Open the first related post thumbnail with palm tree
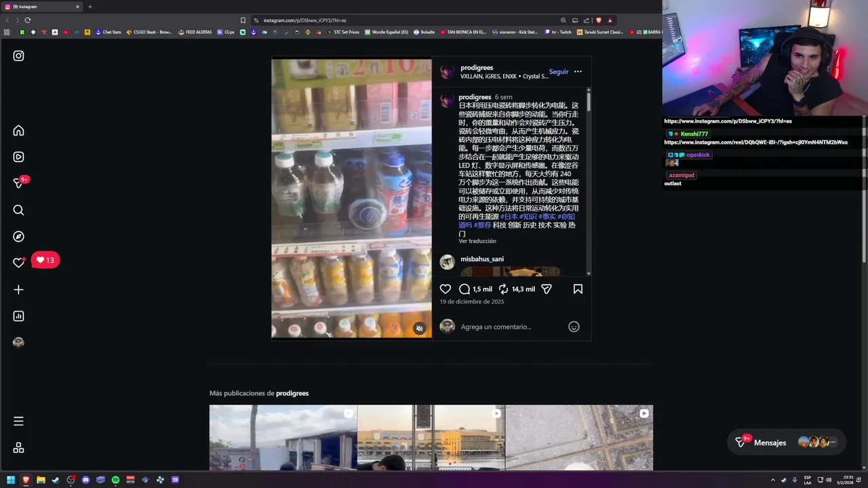 click(283, 438)
